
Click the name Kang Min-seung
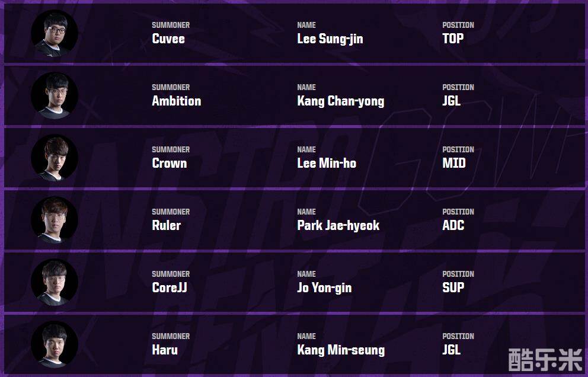[x=340, y=350]
